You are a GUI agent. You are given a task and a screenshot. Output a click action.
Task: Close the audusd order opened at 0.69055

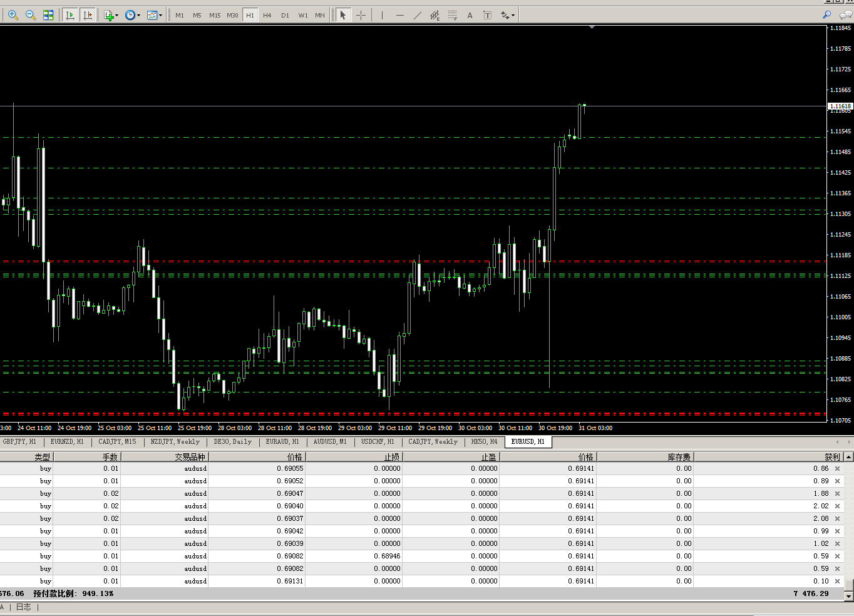(x=837, y=468)
